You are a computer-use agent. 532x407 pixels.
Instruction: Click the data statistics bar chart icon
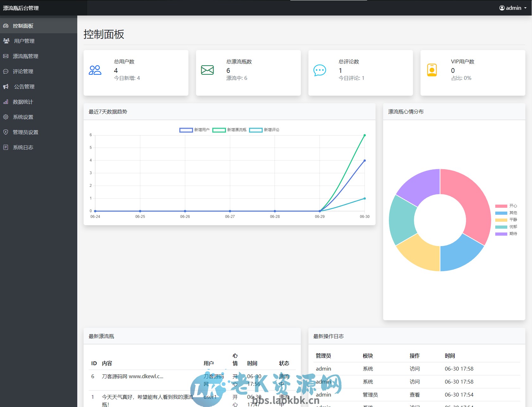click(x=6, y=102)
